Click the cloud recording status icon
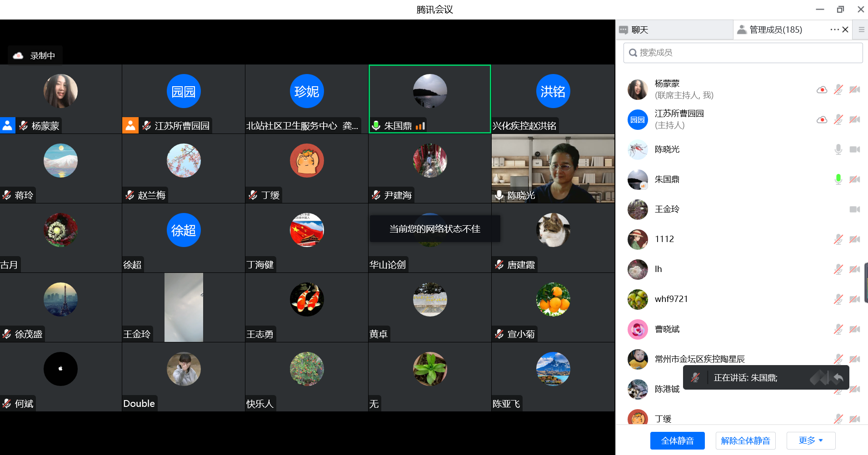The height and width of the screenshot is (455, 868). (x=18, y=55)
